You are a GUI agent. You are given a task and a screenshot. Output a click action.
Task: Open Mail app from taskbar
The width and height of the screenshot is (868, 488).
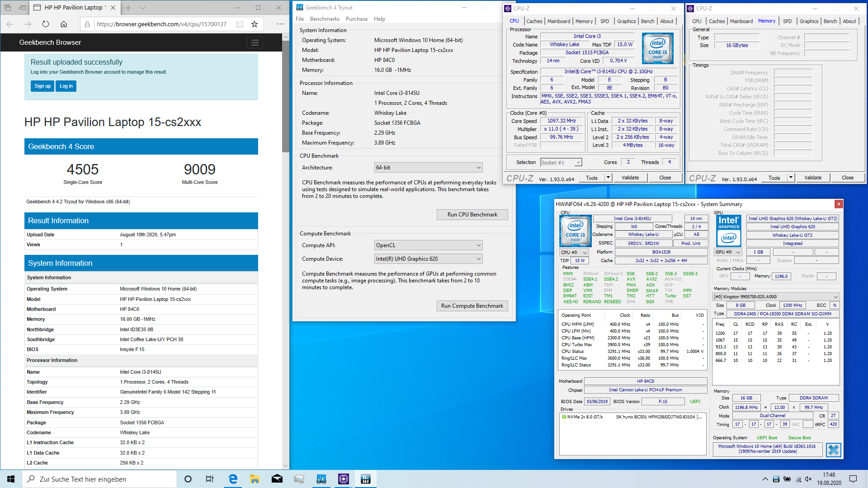pos(277,479)
